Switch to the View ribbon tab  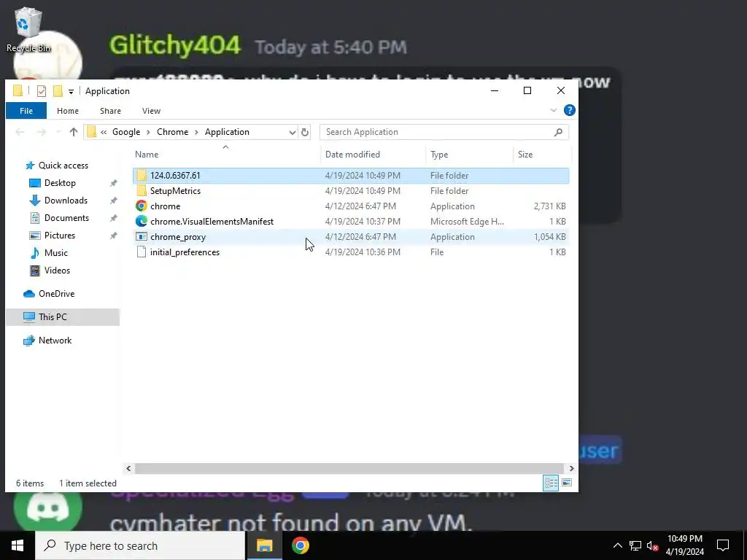pyautogui.click(x=151, y=111)
